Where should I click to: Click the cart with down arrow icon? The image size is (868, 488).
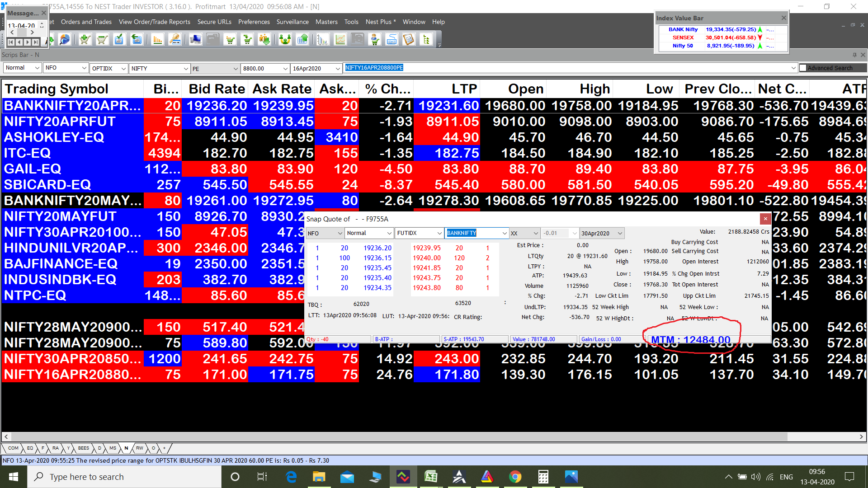pyautogui.click(x=247, y=40)
